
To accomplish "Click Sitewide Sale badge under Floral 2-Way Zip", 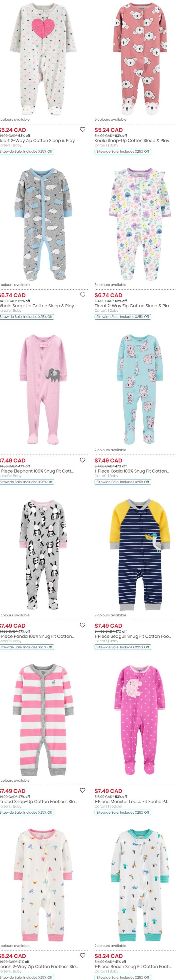I will [123, 316].
